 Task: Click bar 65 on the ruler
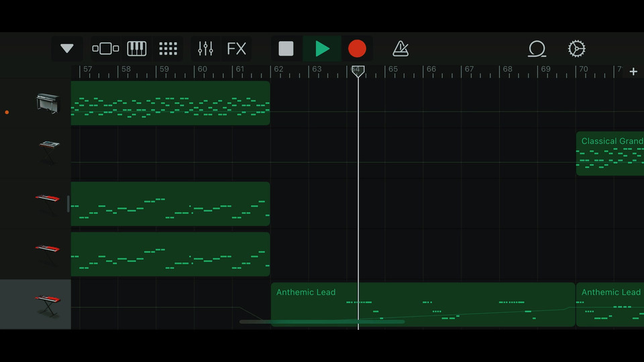[393, 69]
